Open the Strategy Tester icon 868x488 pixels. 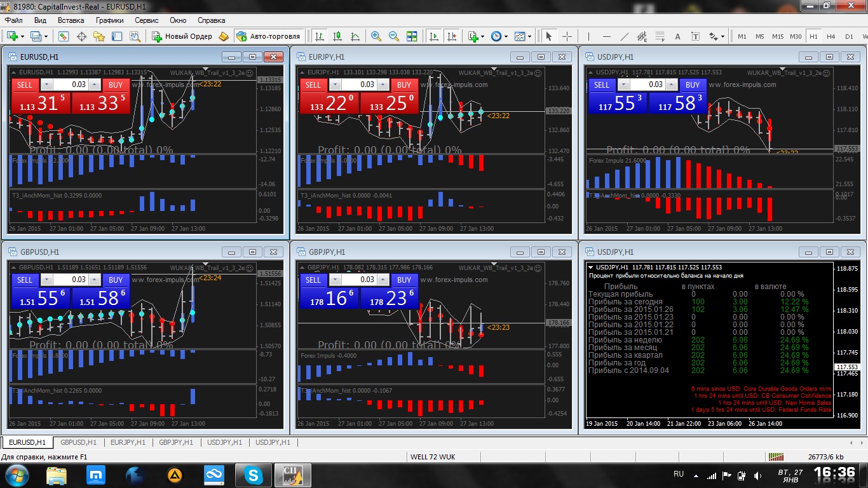135,36
